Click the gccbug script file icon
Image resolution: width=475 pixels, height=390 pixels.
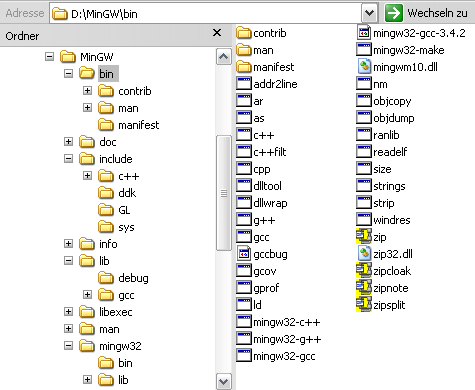[244, 254]
